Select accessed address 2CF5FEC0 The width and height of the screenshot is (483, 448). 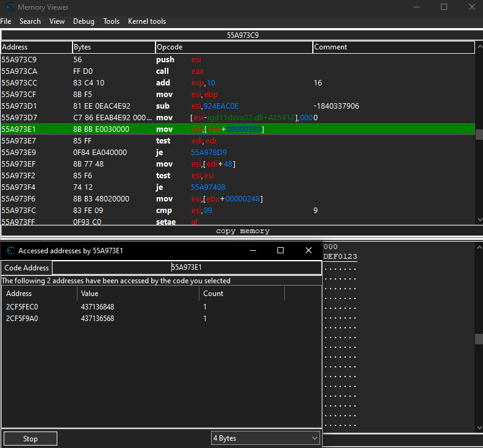click(22, 307)
